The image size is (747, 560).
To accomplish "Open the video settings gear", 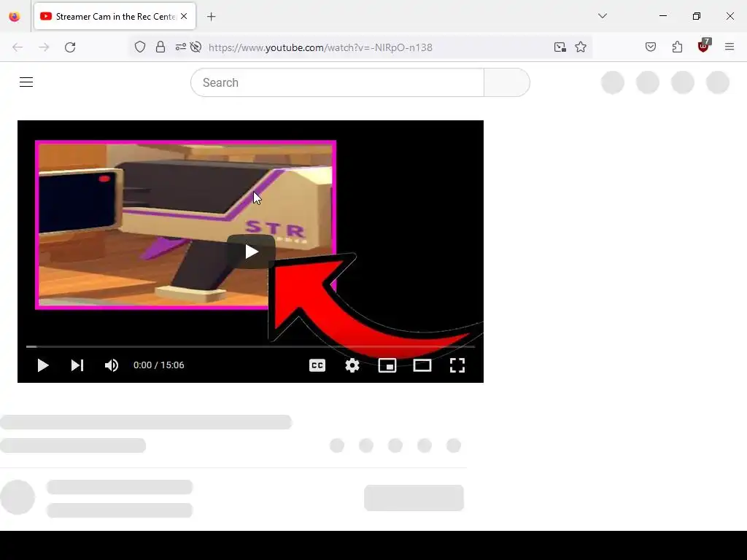I will click(x=352, y=365).
